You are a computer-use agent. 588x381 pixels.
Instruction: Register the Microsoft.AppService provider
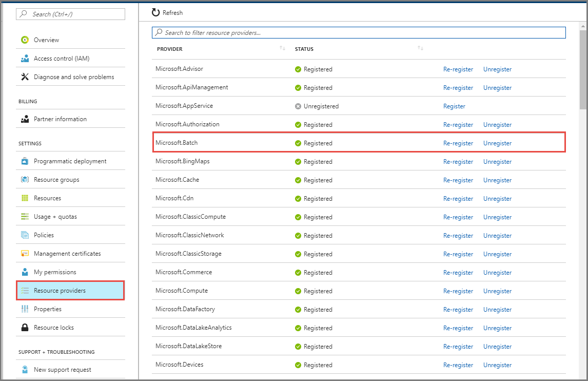(454, 106)
